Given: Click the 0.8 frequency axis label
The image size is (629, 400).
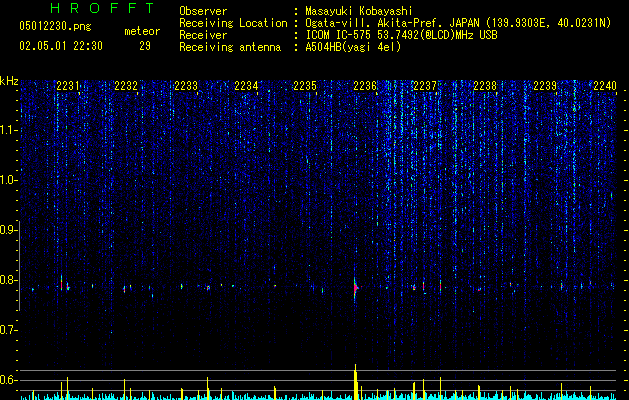Looking at the screenshot, I should pos(8,280).
